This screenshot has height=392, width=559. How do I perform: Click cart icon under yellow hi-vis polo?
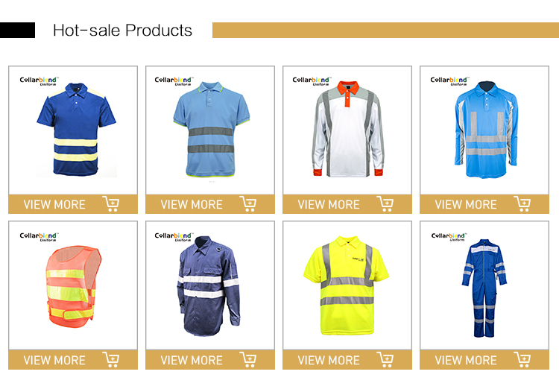click(385, 359)
